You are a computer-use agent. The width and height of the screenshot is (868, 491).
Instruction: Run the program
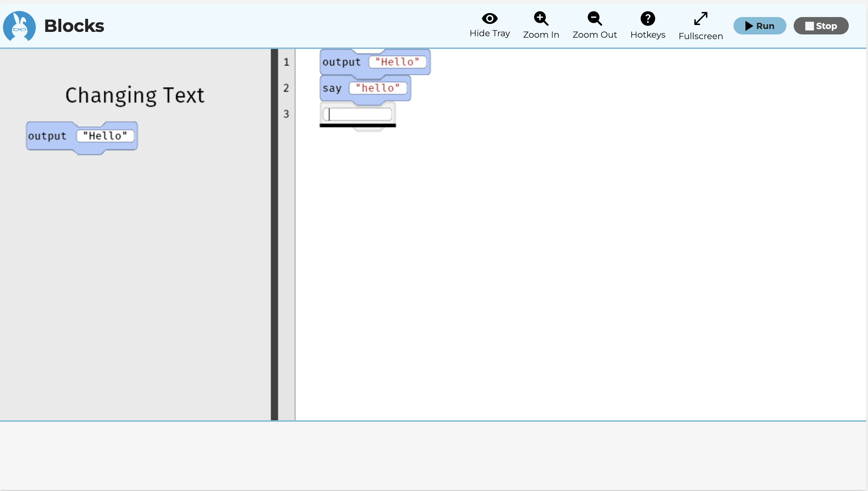click(x=760, y=26)
